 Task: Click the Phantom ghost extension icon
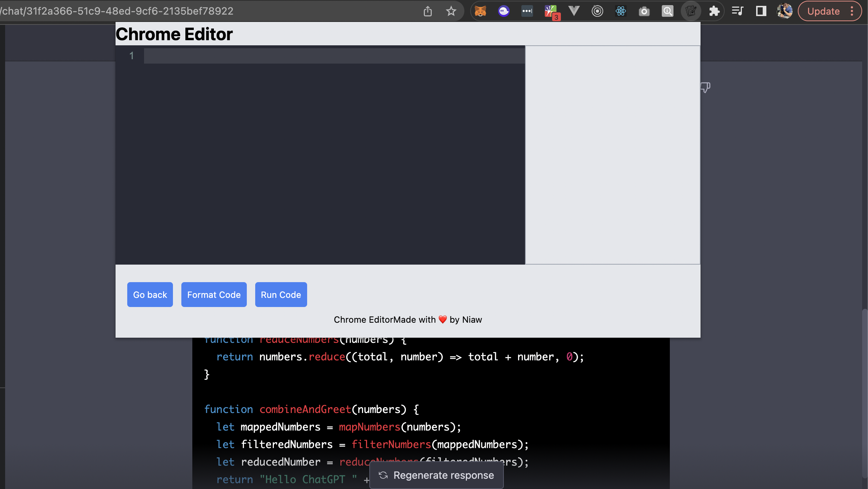coord(503,11)
